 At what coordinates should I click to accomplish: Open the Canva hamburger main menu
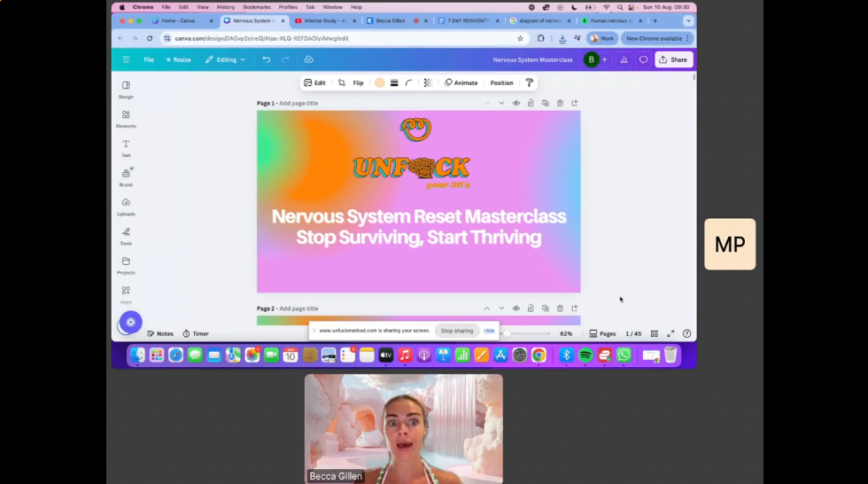click(x=126, y=59)
